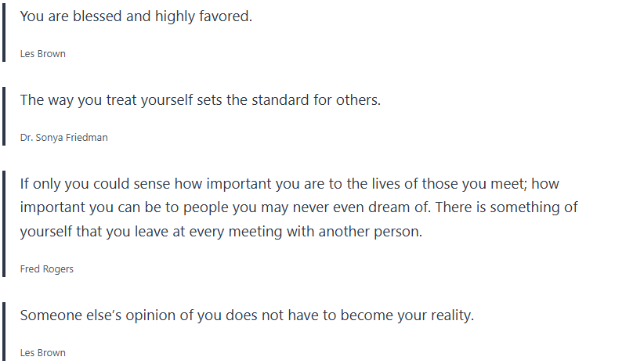The image size is (633, 364).
Task: Click Les Brown under the blessed quote
Action: click(43, 54)
